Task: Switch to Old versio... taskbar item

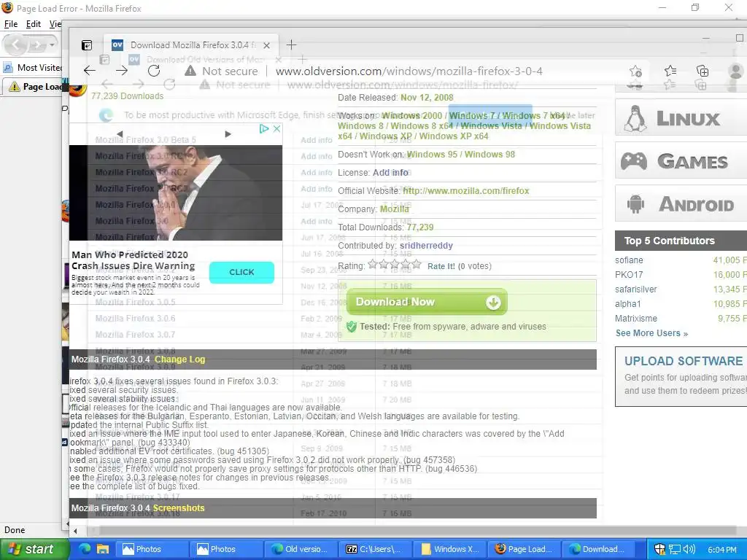Action: tap(300, 549)
